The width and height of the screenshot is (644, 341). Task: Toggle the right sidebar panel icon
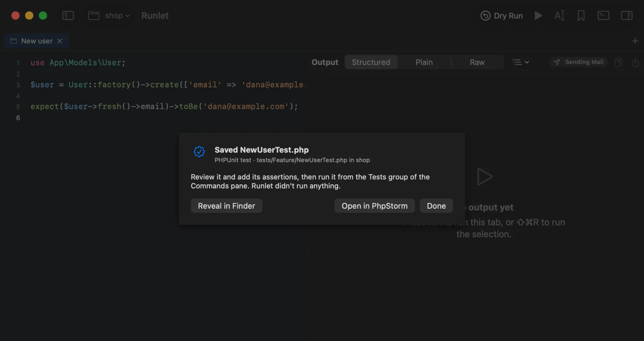point(627,16)
